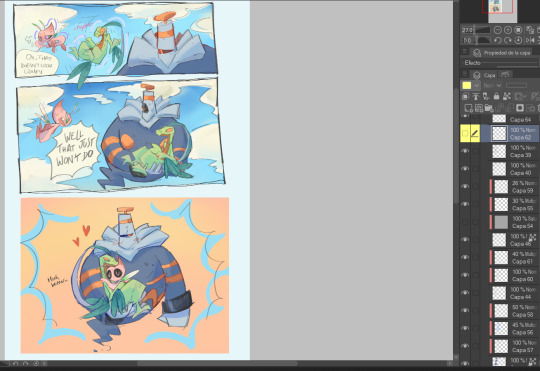Create a new raster layer
The height and width of the screenshot is (371, 540).
tap(468, 108)
